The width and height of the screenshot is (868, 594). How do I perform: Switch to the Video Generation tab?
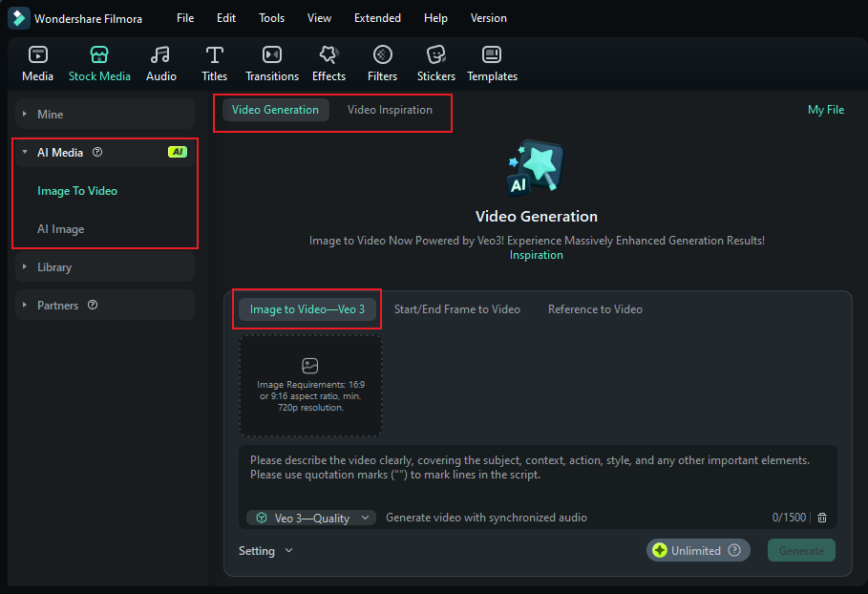275,110
